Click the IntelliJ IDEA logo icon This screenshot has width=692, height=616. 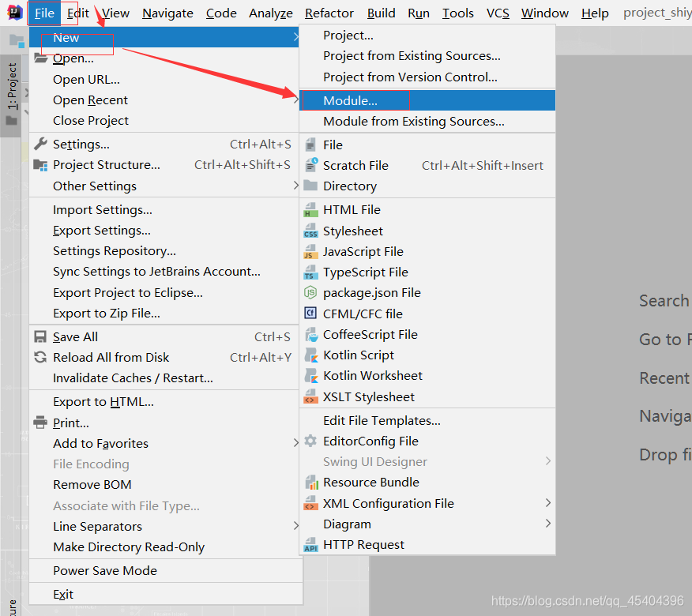[14, 13]
